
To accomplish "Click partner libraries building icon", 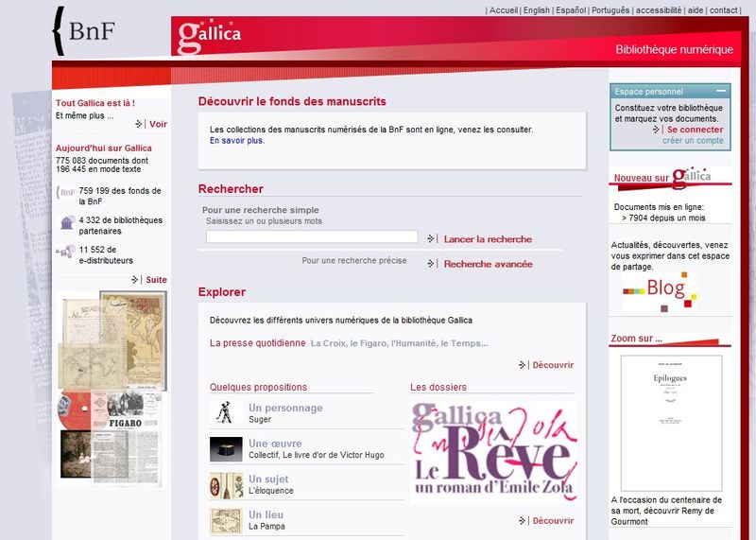I will [66, 223].
